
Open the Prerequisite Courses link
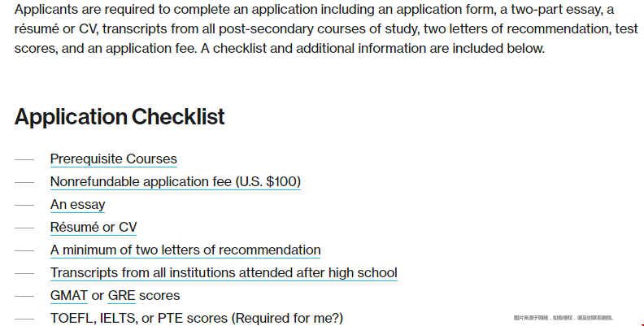click(113, 159)
